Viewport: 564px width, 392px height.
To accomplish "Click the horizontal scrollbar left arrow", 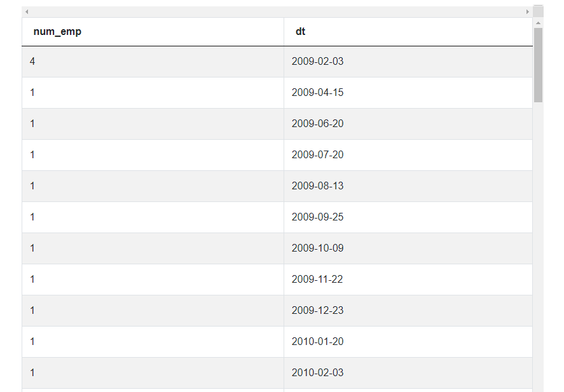I will coord(27,12).
